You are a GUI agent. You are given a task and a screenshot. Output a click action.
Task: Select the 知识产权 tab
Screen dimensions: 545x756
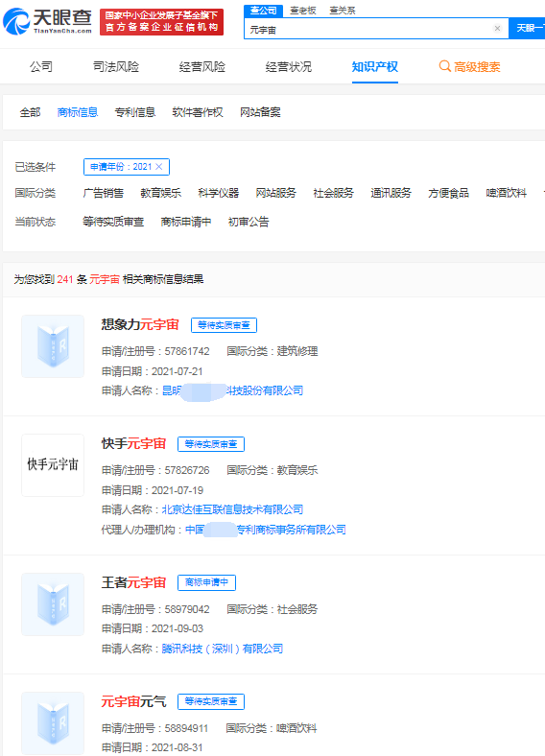pyautogui.click(x=375, y=66)
